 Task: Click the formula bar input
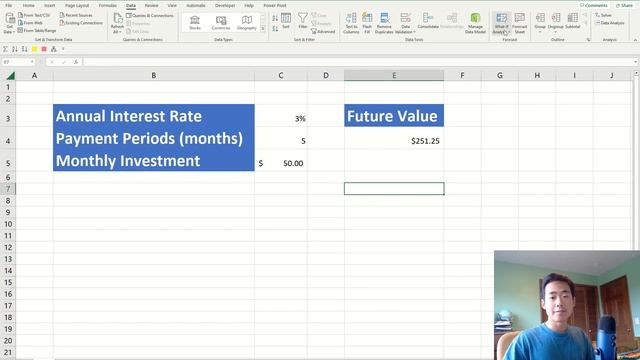click(x=358, y=62)
